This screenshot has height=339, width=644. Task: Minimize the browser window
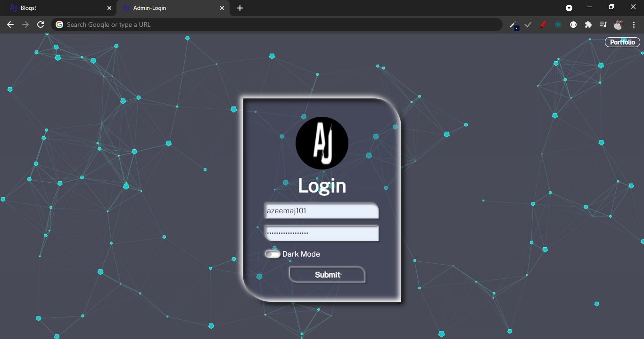590,7
